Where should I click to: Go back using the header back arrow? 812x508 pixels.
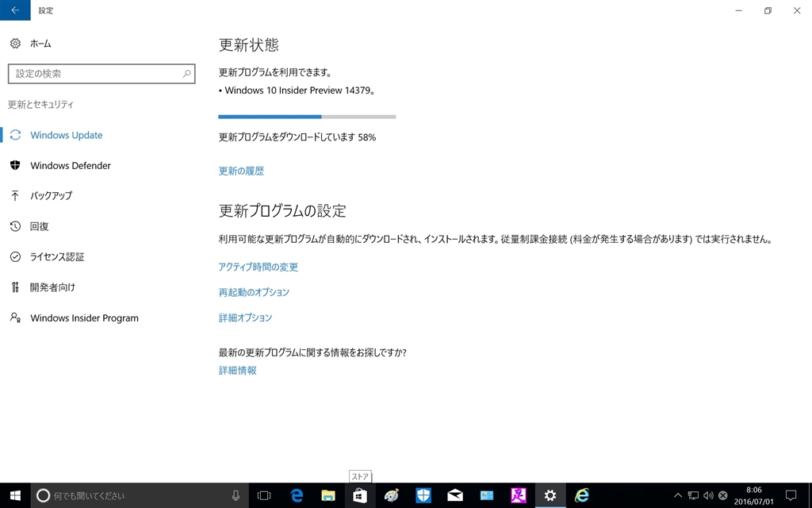pyautogui.click(x=15, y=10)
